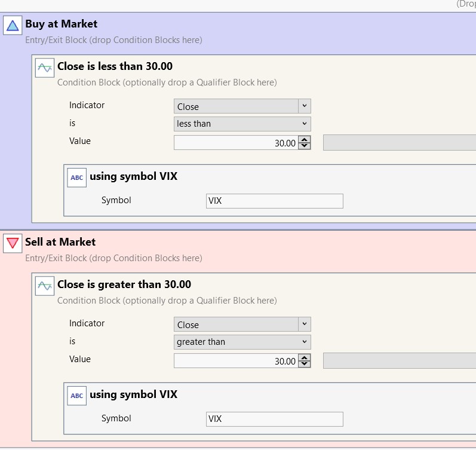Increase Value using up arrow in Sell condition

tap(305, 358)
